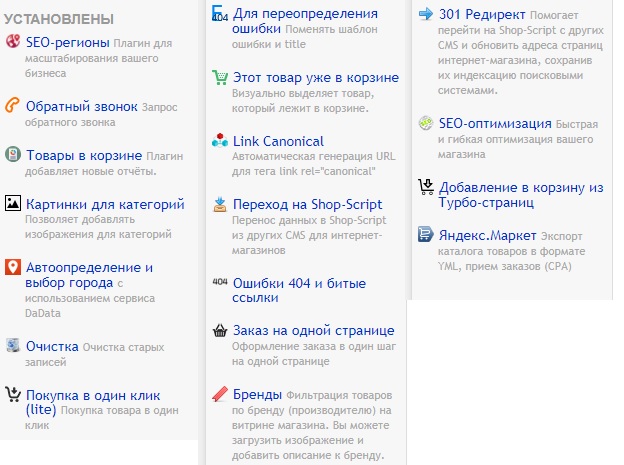Open Этот товар уже в корзине plugin

pos(316,78)
